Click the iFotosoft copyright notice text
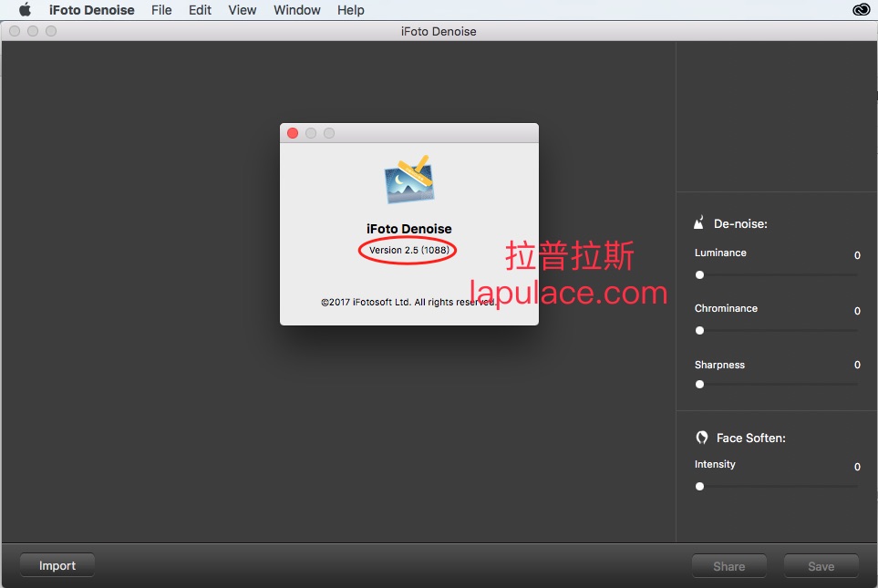Screen dimensions: 878x588 (x=408, y=302)
